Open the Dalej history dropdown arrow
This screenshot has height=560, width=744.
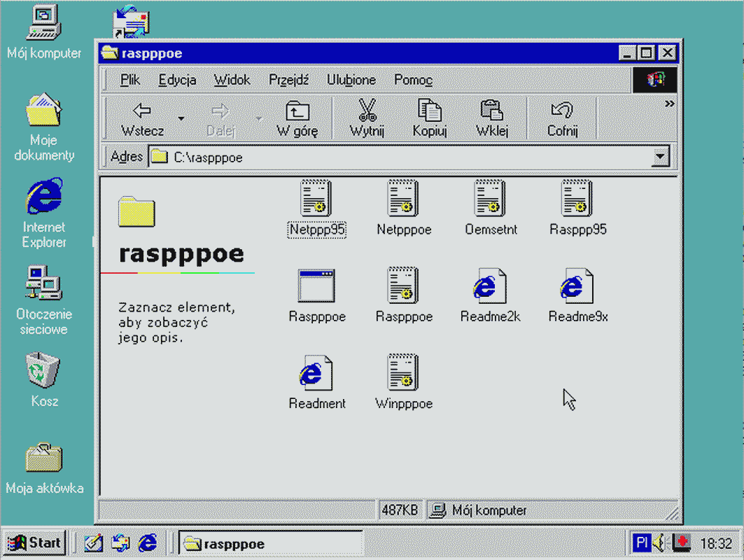point(260,118)
